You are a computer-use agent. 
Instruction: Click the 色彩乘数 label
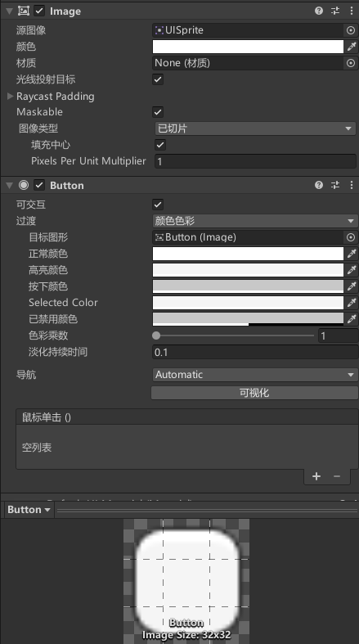[48, 336]
